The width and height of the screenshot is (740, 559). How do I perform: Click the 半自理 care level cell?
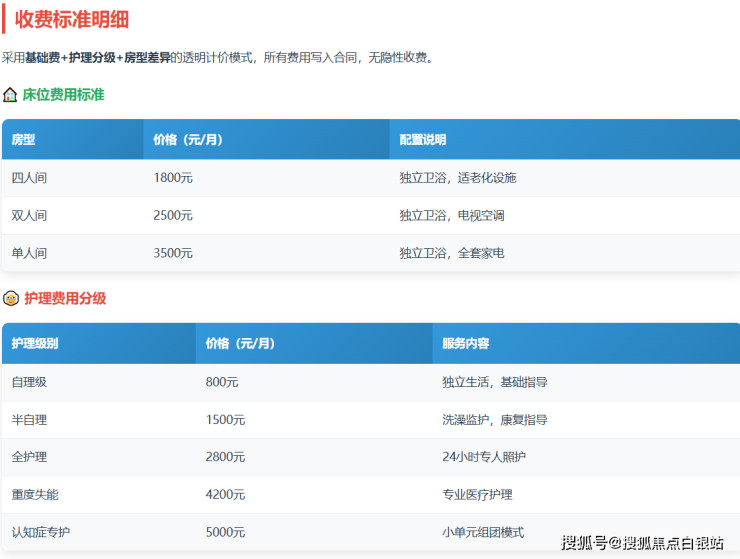29,420
